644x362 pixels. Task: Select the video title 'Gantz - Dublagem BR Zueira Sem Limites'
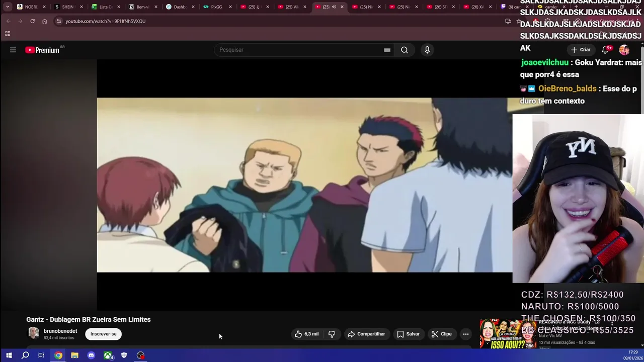coord(89,319)
